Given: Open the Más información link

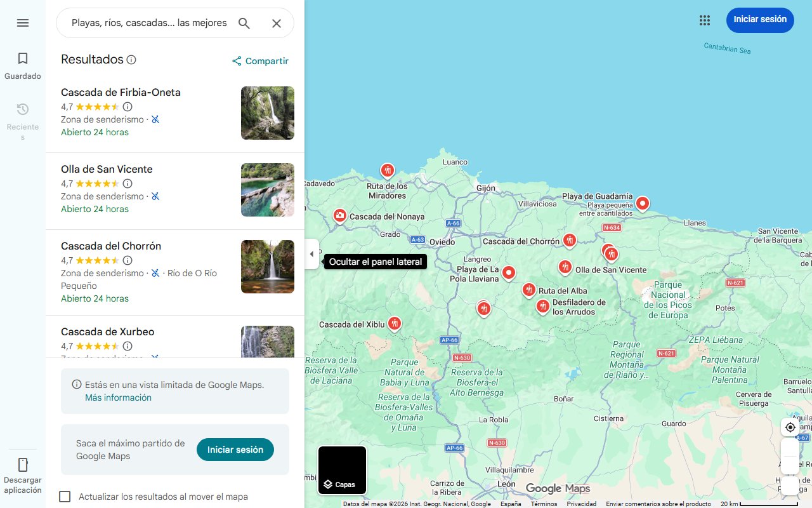Looking at the screenshot, I should 118,397.
